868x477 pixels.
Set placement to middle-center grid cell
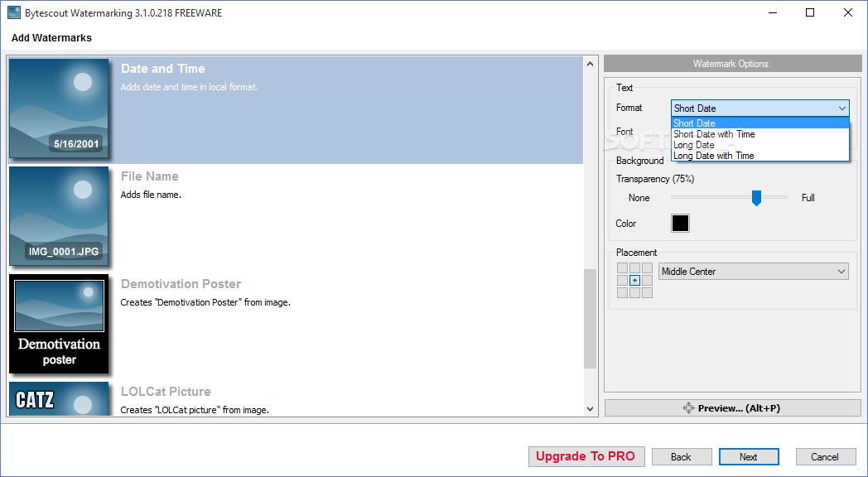635,281
